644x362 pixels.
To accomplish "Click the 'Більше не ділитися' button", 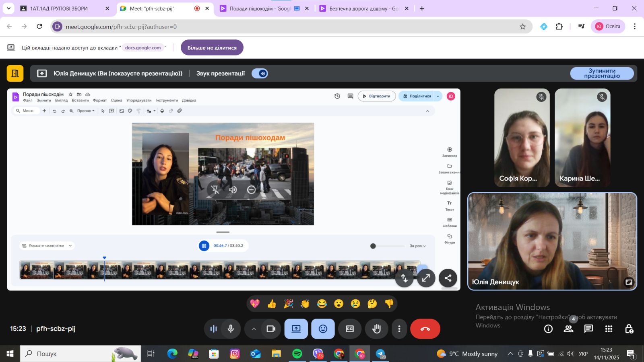I will [212, 47].
